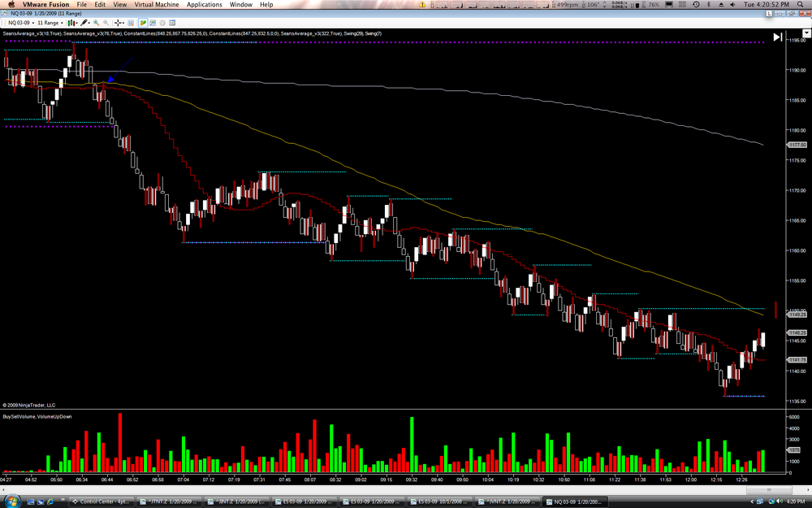This screenshot has width=812, height=508.
Task: Click the Windows clock showing 4:20 PM
Action: [x=795, y=501]
